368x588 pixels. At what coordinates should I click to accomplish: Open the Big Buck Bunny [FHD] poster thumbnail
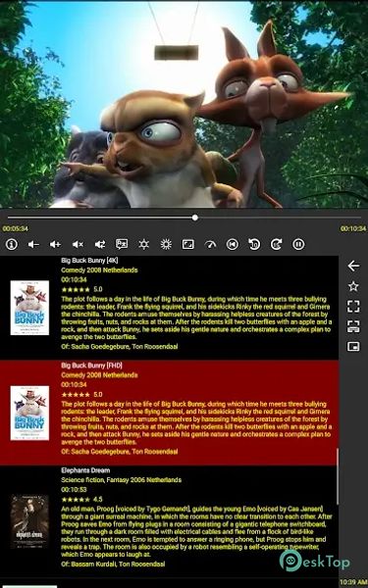tap(29, 413)
